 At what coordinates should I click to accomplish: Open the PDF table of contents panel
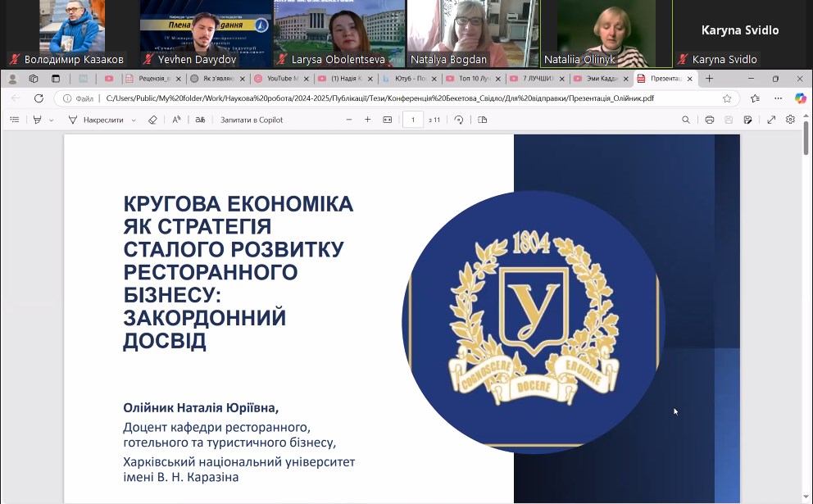(14, 120)
